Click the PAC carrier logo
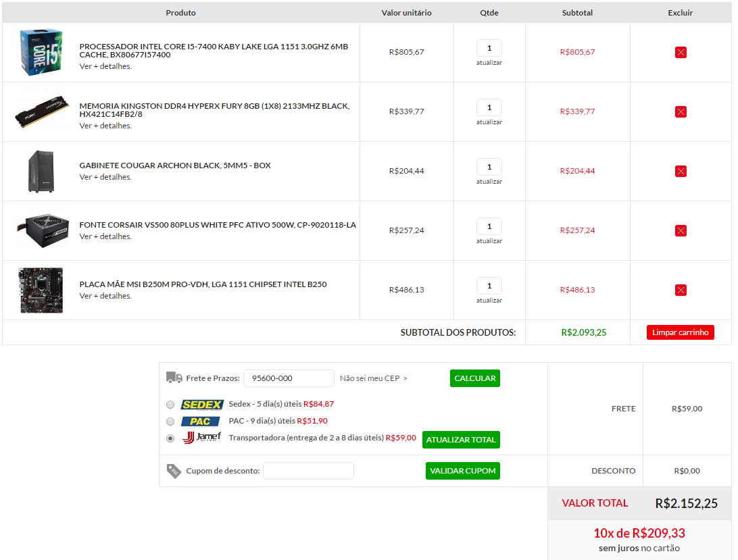The height and width of the screenshot is (560, 738). click(201, 422)
